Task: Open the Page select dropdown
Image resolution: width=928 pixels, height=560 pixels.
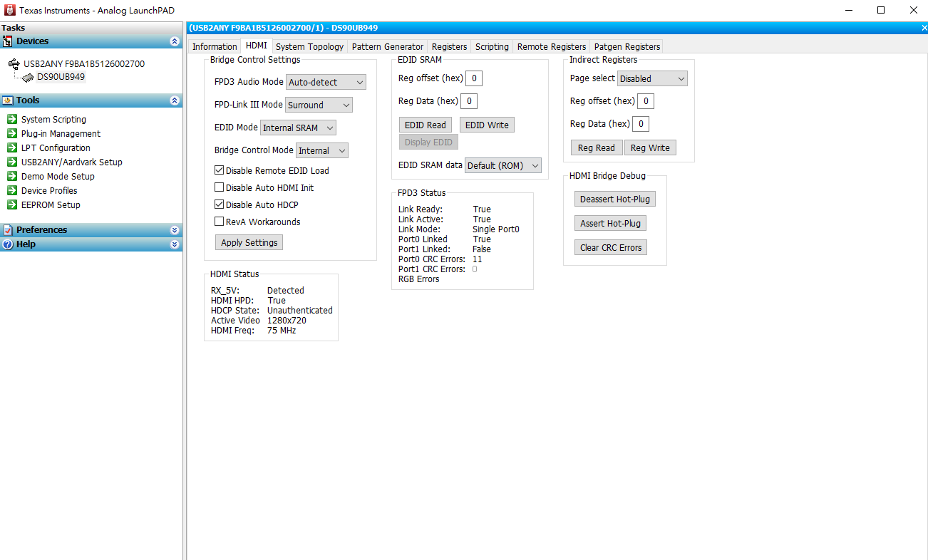Action: [x=652, y=78]
